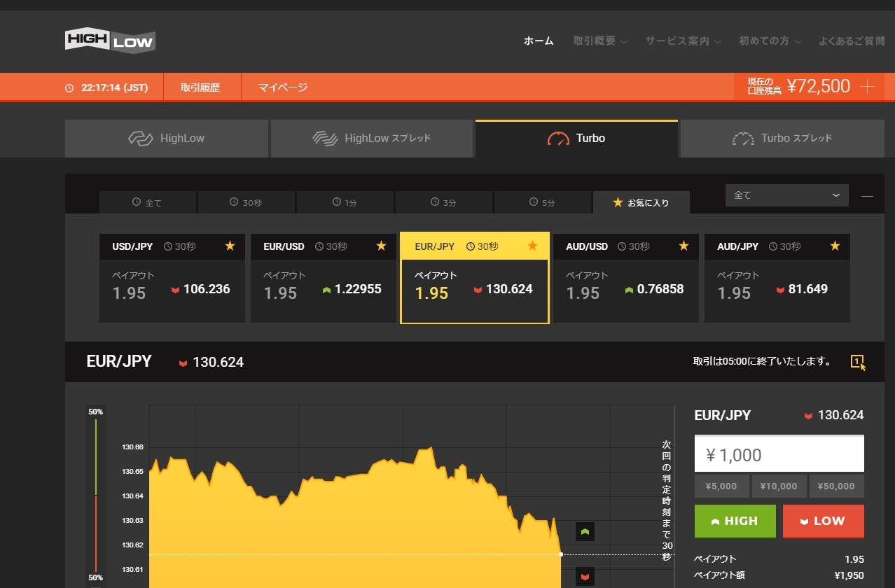
Task: Click the trader sentiment 50% bar
Action: pyautogui.click(x=96, y=495)
